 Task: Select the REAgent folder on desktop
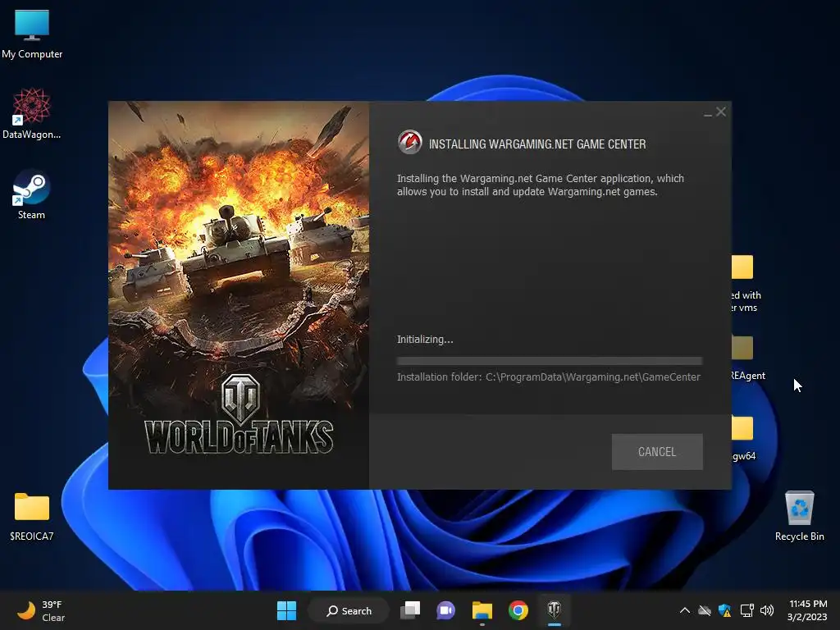click(x=748, y=358)
